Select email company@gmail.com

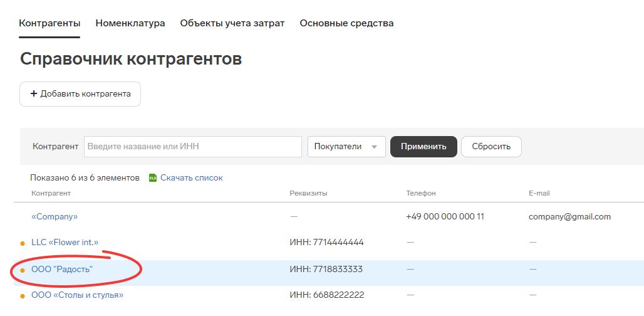point(569,216)
